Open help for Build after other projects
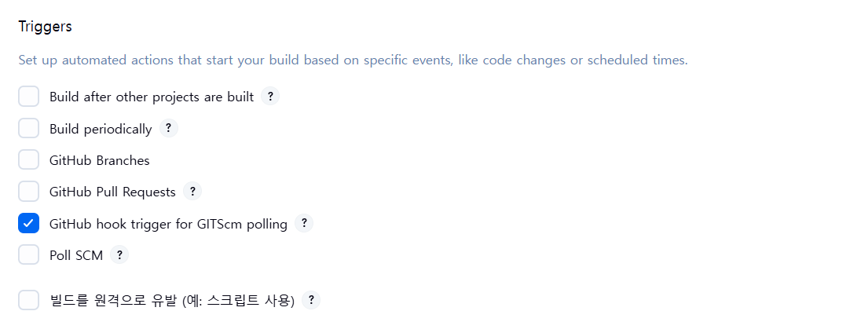The image size is (868, 322). pos(270,97)
